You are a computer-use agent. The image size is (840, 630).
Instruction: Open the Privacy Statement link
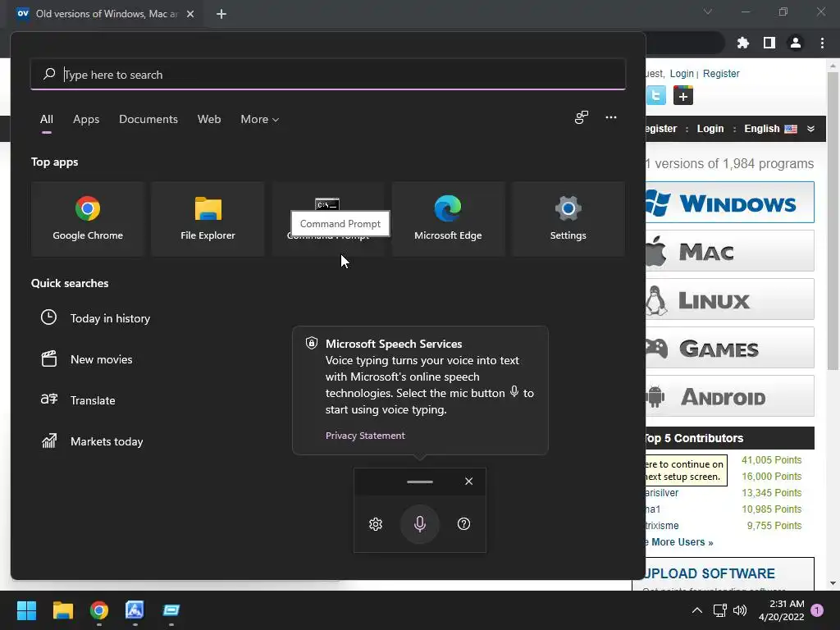click(x=365, y=436)
